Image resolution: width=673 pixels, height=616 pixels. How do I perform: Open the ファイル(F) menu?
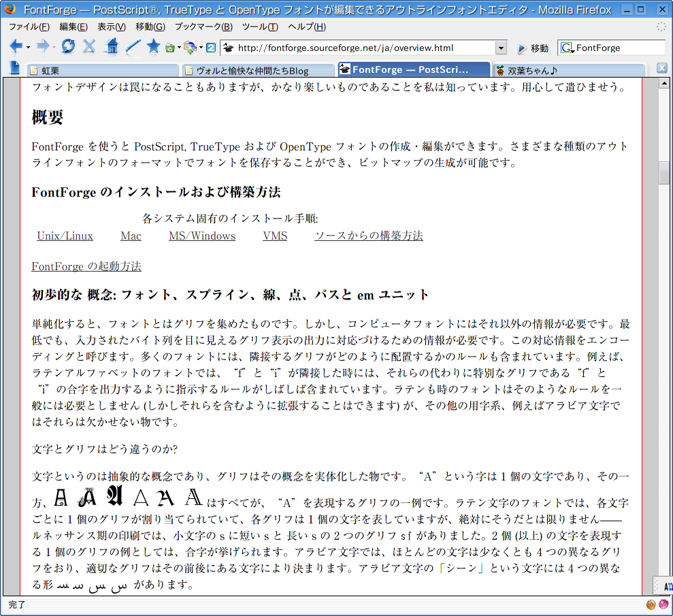29,27
